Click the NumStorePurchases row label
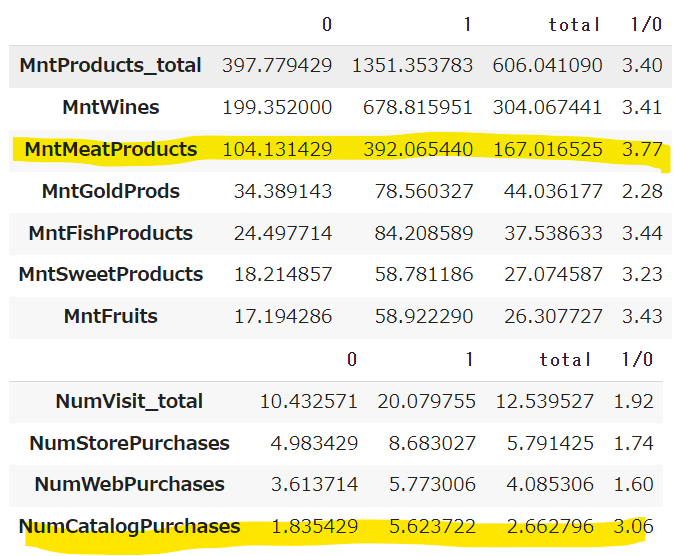The width and height of the screenshot is (674, 556). pyautogui.click(x=129, y=443)
